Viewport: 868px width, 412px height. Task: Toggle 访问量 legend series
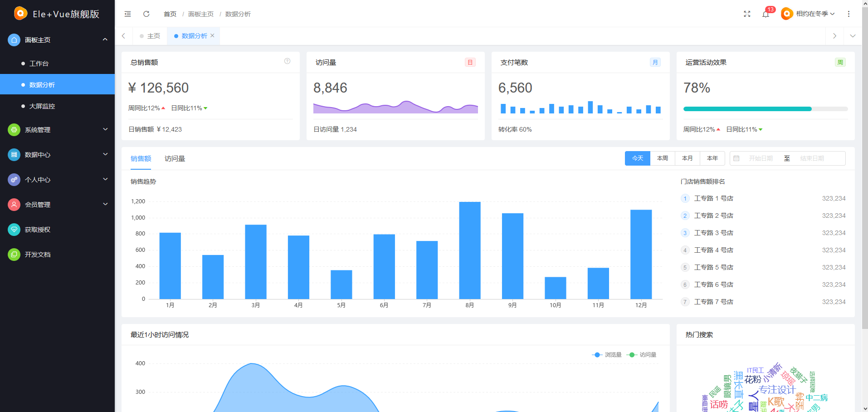(x=641, y=355)
